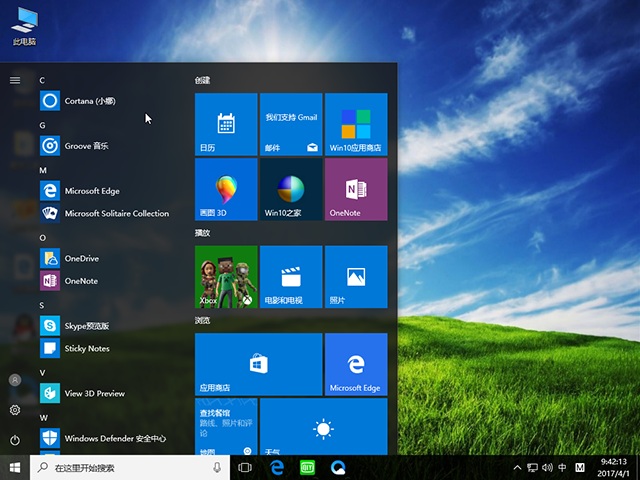The width and height of the screenshot is (640, 480).
Task: Show hidden system tray icons
Action: point(517,468)
